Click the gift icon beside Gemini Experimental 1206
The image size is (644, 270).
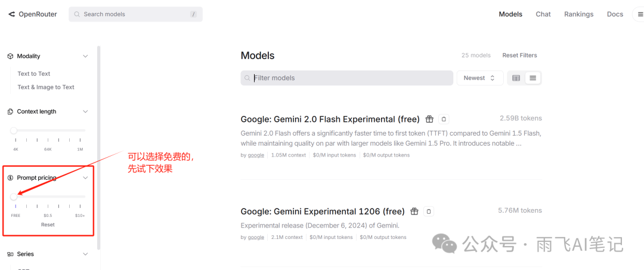(414, 211)
